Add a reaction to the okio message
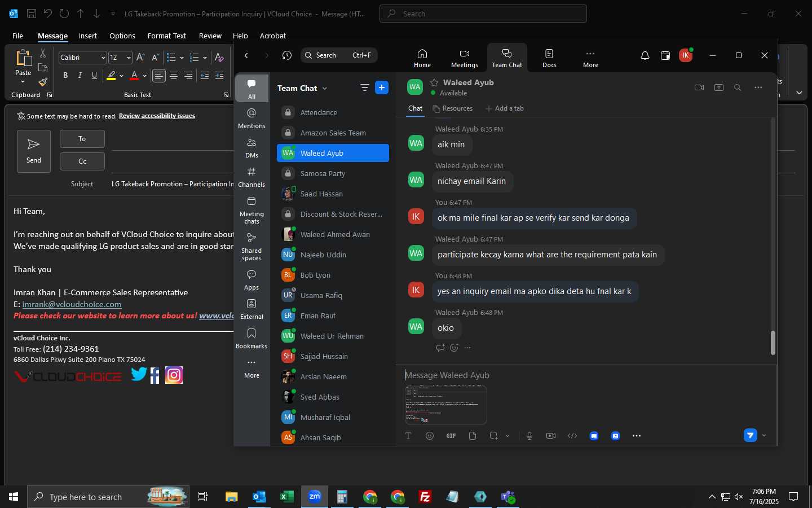Image resolution: width=812 pixels, height=508 pixels. click(454, 348)
